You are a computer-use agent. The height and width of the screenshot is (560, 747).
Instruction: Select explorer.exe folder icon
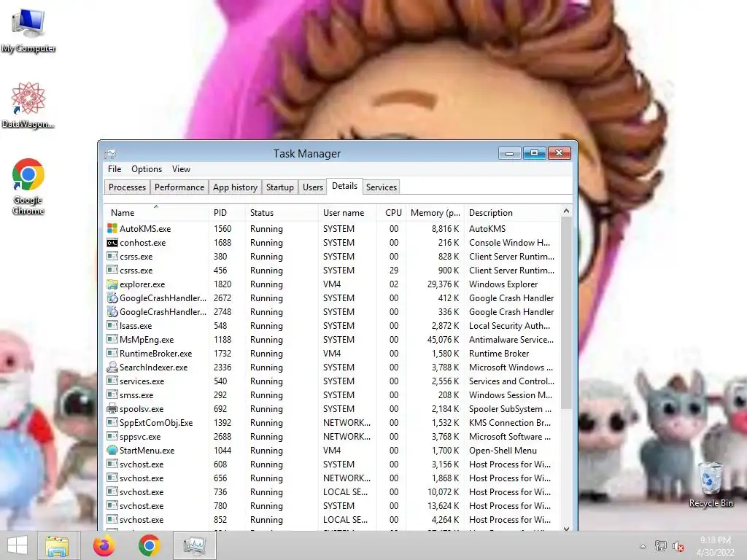[x=112, y=284]
